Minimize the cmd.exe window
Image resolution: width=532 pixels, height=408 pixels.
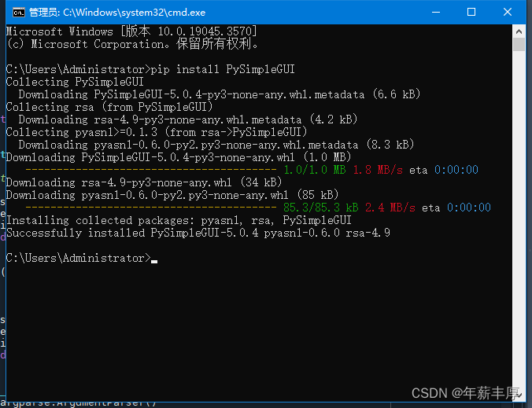(x=436, y=13)
